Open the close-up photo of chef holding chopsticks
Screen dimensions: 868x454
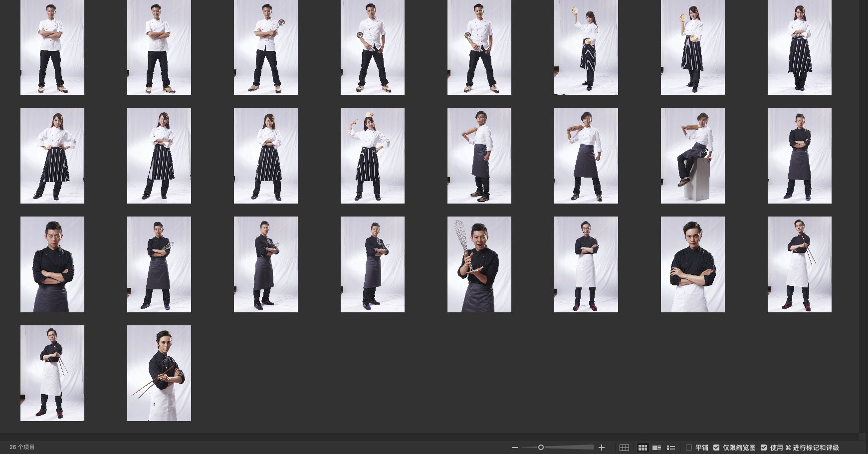(x=159, y=373)
